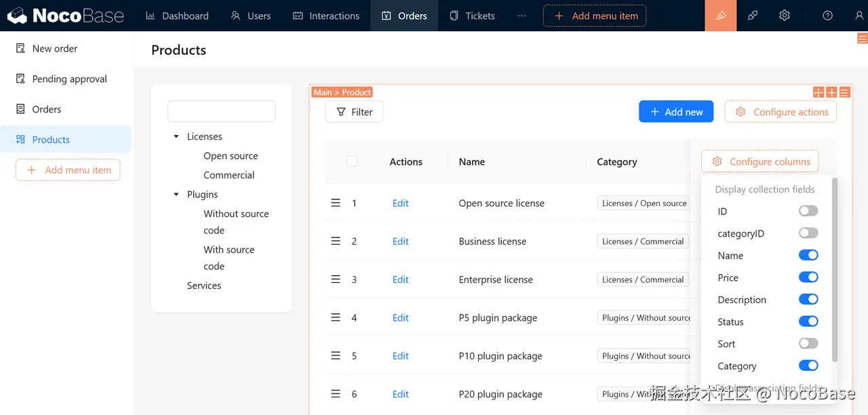Viewport: 868px width, 415px height.
Task: Open the settings gear in top bar
Action: (785, 16)
